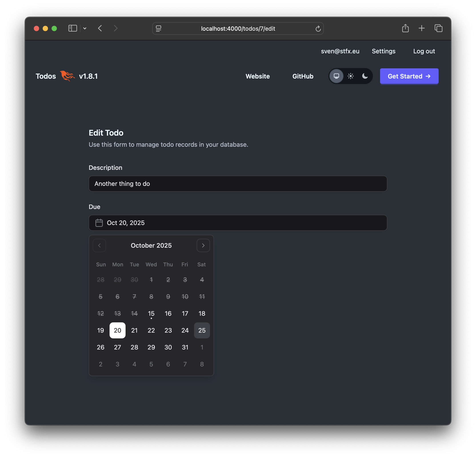Click the share icon in the browser toolbar

click(405, 28)
